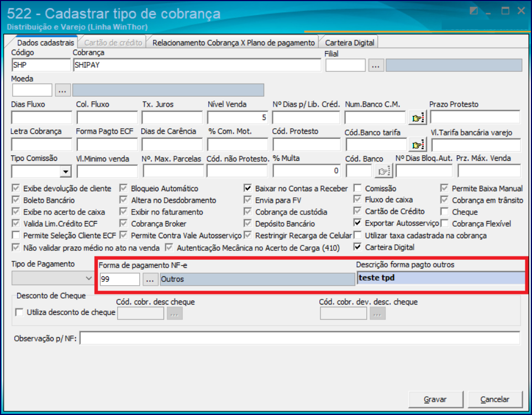
Task: Toggle Exportar Autosserviço checkbox
Action: click(357, 223)
